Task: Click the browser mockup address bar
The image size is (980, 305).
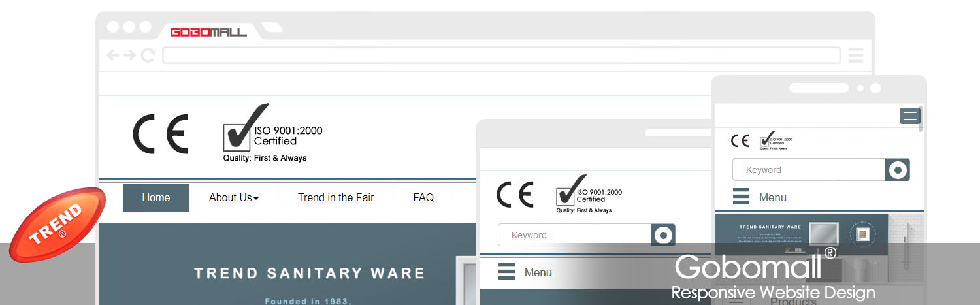Action: [x=501, y=56]
